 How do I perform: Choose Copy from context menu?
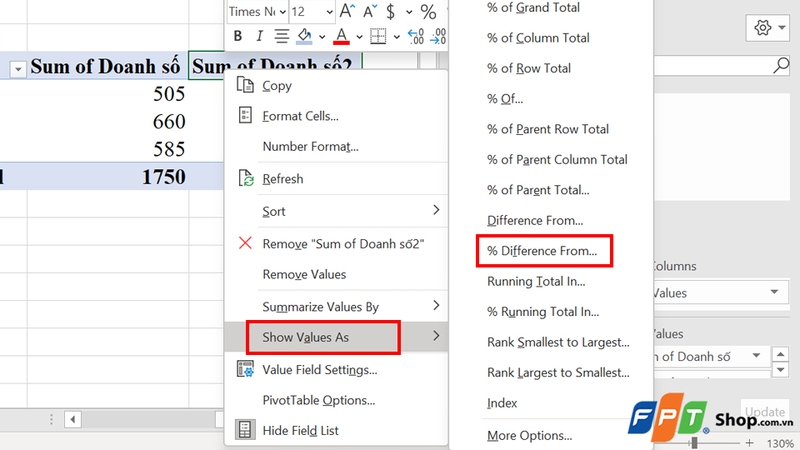[x=336, y=85]
